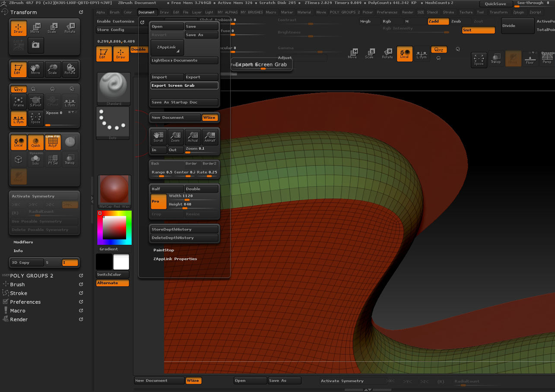Click the Pt Sel icon
The image size is (555, 392).
point(53,159)
